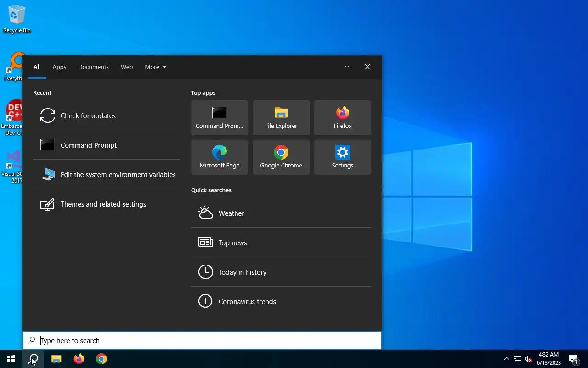Run the Today in history quick search
This screenshot has height=368, width=588.
point(281,272)
